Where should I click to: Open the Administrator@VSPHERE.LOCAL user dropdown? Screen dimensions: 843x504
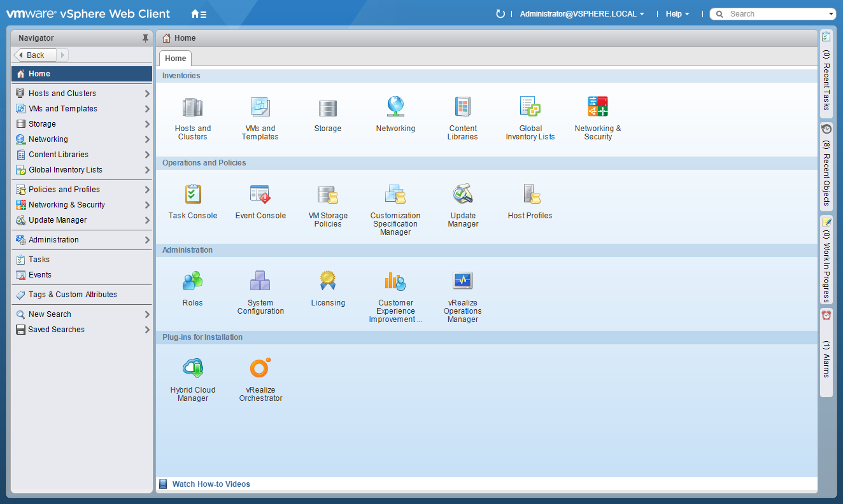[581, 14]
